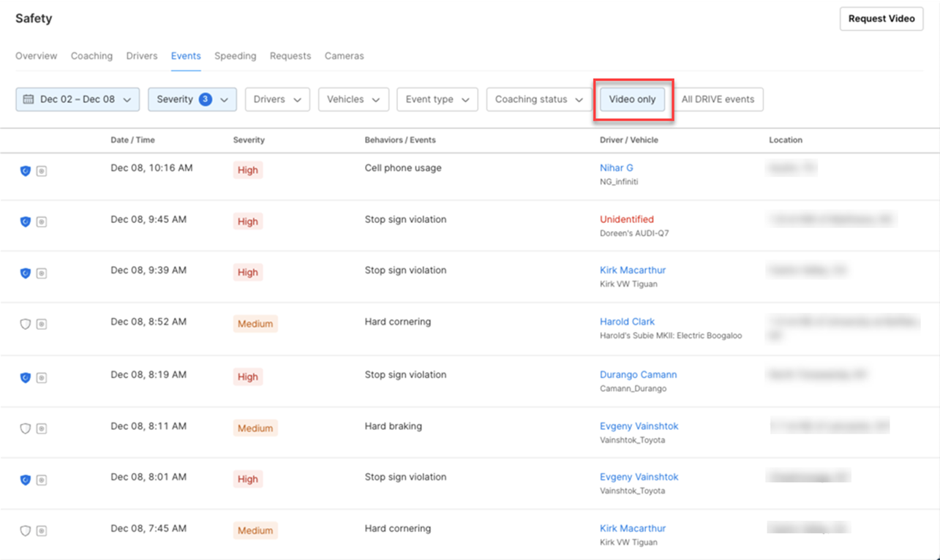The width and height of the screenshot is (940, 560).
Task: Click the video icon on the 9:45 AM event
Action: (x=42, y=222)
